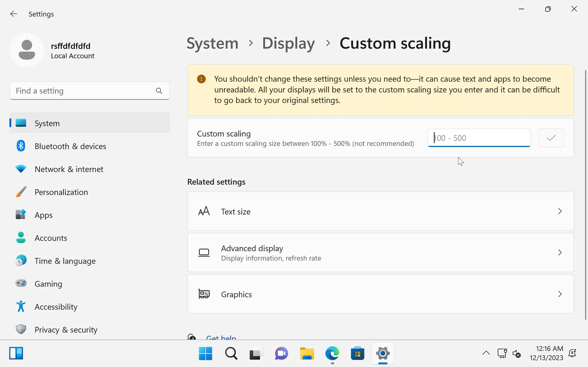
Task: Click the back arrow icon
Action: tap(14, 14)
